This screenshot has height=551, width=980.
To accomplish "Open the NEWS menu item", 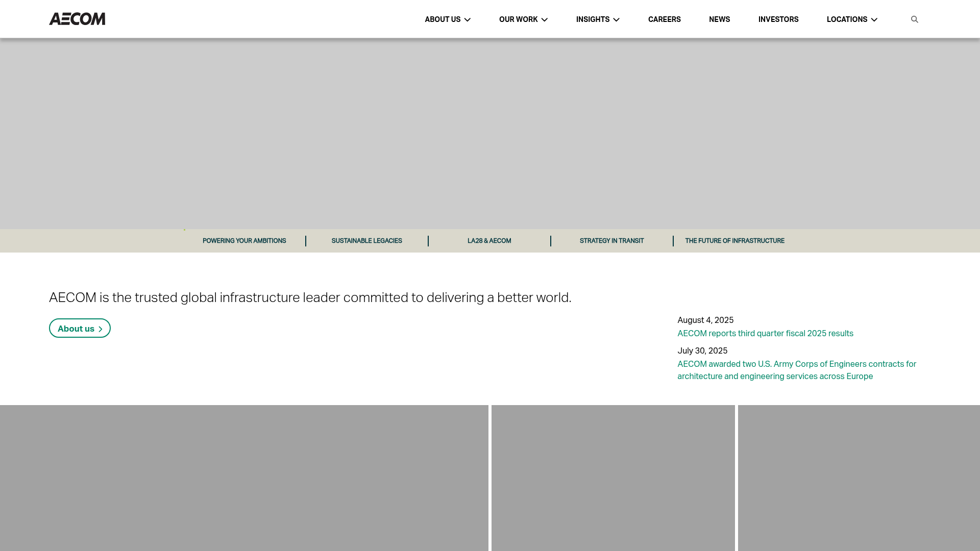I will (x=719, y=19).
